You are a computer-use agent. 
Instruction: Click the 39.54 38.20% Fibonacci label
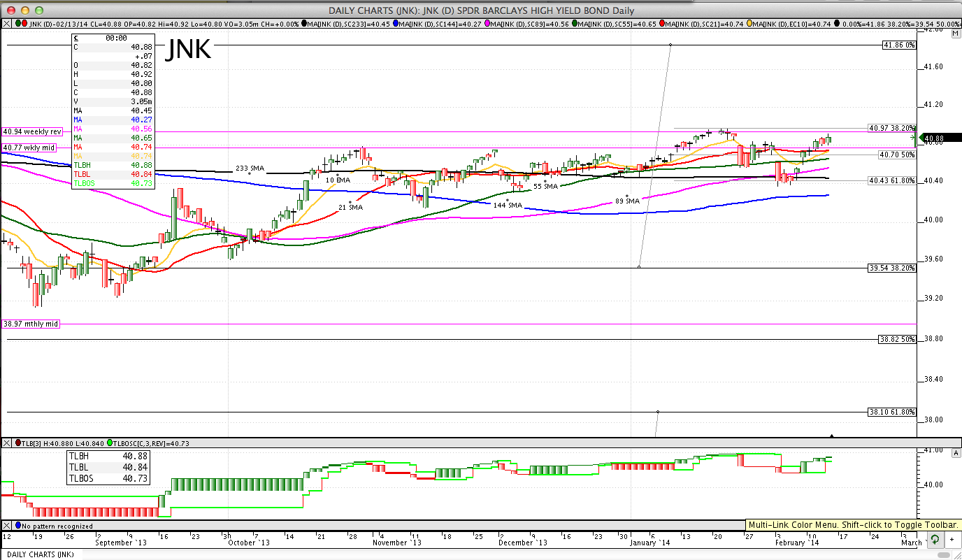coord(892,268)
